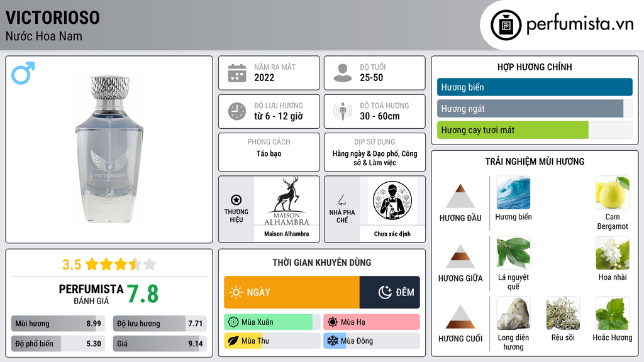Click the perfumer illustration for Chưa xác định
This screenshot has width=644, height=362.
(392, 200)
